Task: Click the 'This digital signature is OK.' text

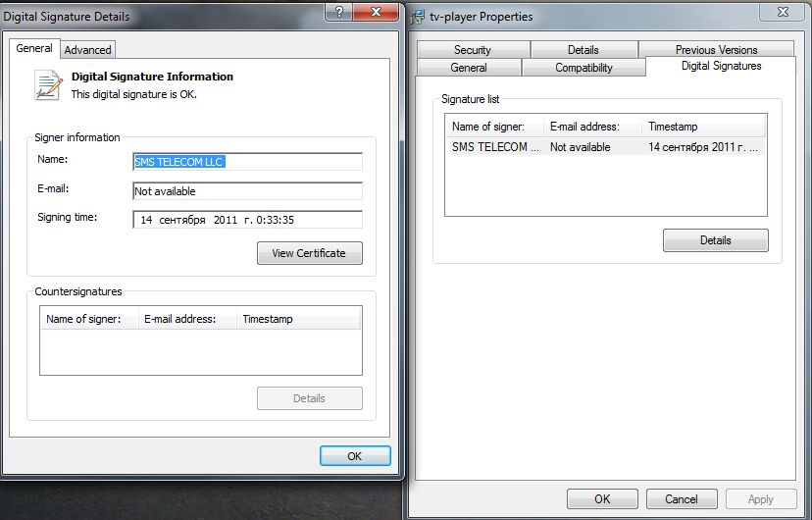Action: point(134,94)
